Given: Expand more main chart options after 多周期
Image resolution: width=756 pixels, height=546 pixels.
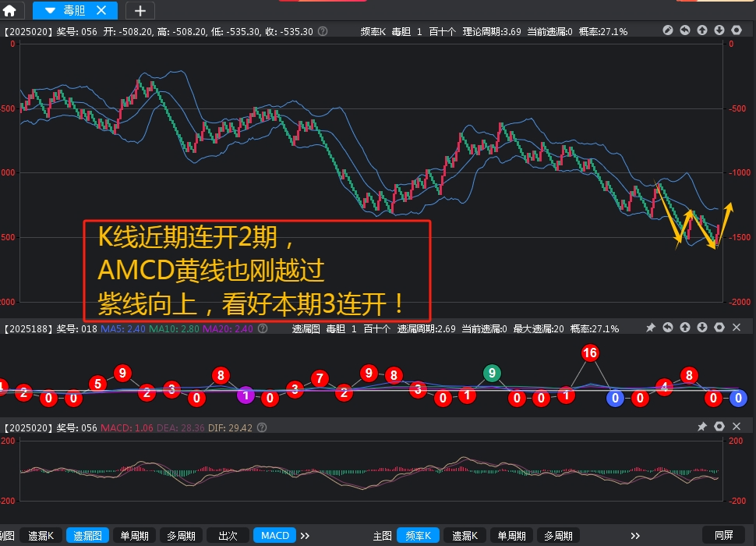Looking at the screenshot, I should [x=635, y=536].
